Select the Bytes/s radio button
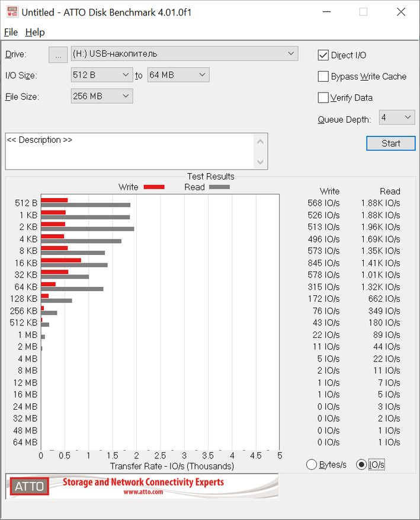The width and height of the screenshot is (420, 520). tap(312, 465)
